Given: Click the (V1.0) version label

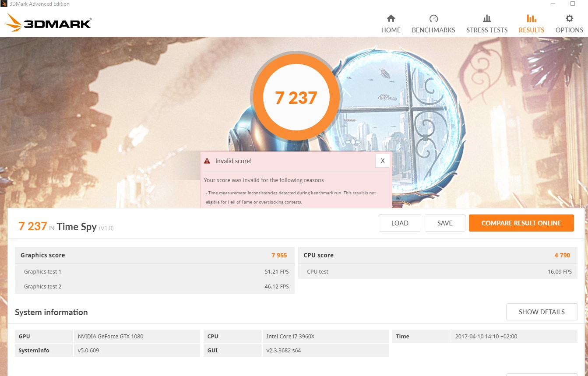Looking at the screenshot, I should pos(106,228).
